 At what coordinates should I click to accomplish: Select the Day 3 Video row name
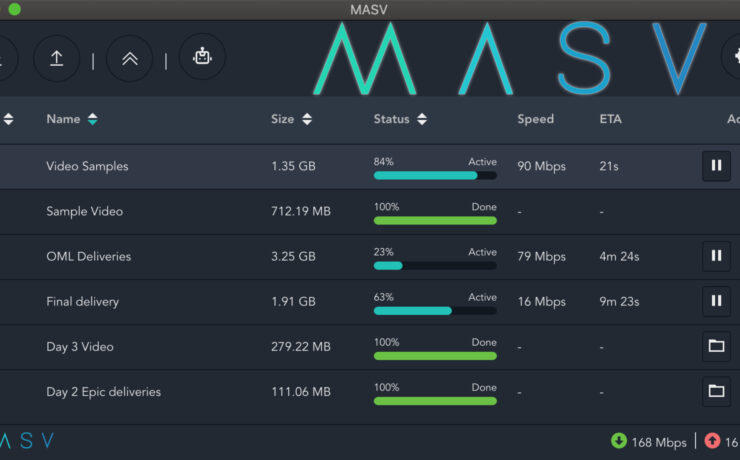tap(80, 347)
